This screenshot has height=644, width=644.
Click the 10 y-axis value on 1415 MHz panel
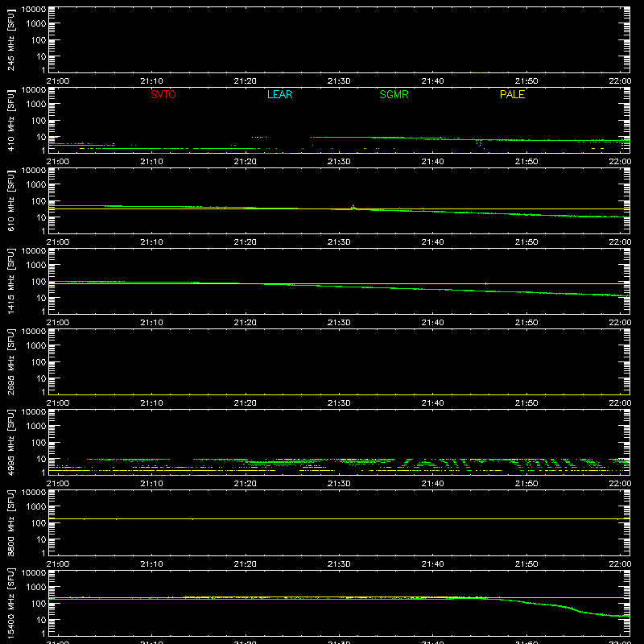42,298
